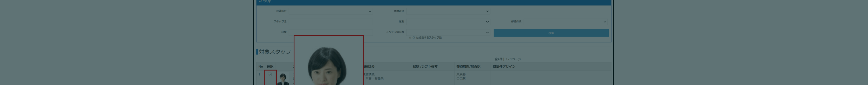Click the 東京都 cell in row 1
The width and height of the screenshot is (868, 85).
click(x=461, y=74)
